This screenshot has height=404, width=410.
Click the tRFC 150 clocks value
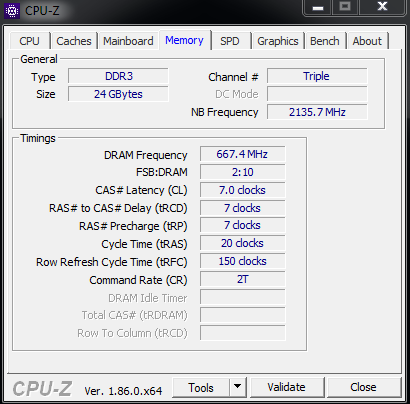coord(242,261)
